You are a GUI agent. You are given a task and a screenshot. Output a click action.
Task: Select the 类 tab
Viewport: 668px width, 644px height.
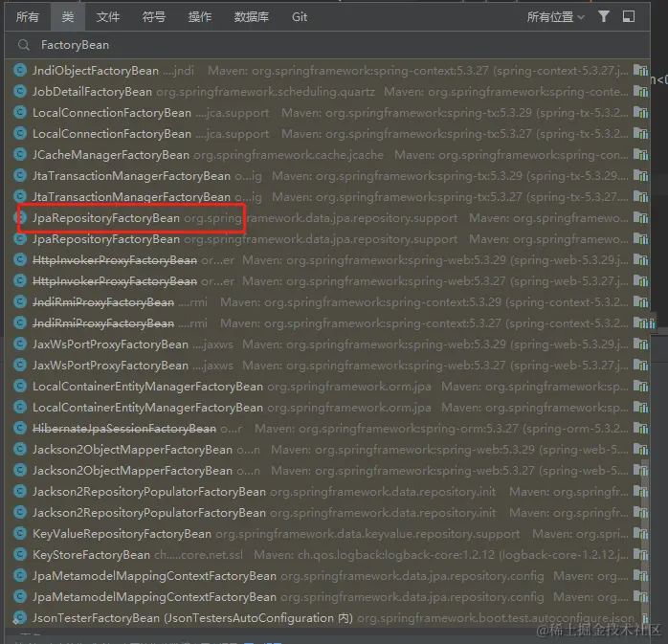coord(68,17)
